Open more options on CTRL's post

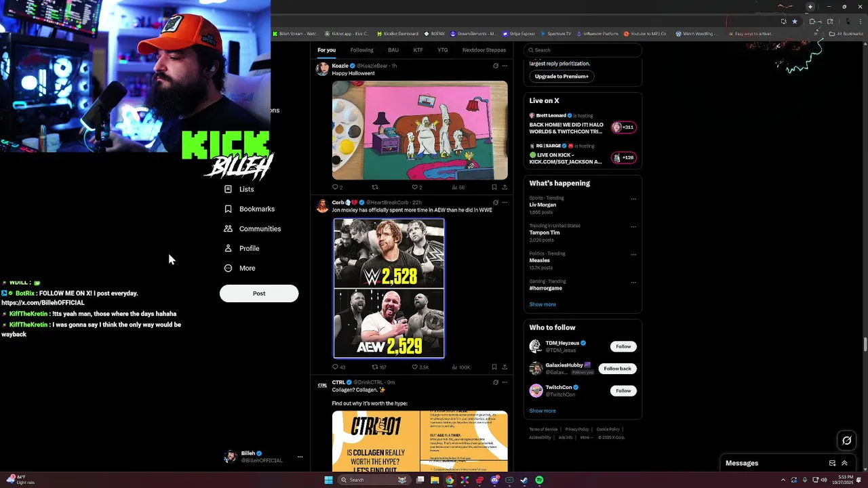pos(505,382)
